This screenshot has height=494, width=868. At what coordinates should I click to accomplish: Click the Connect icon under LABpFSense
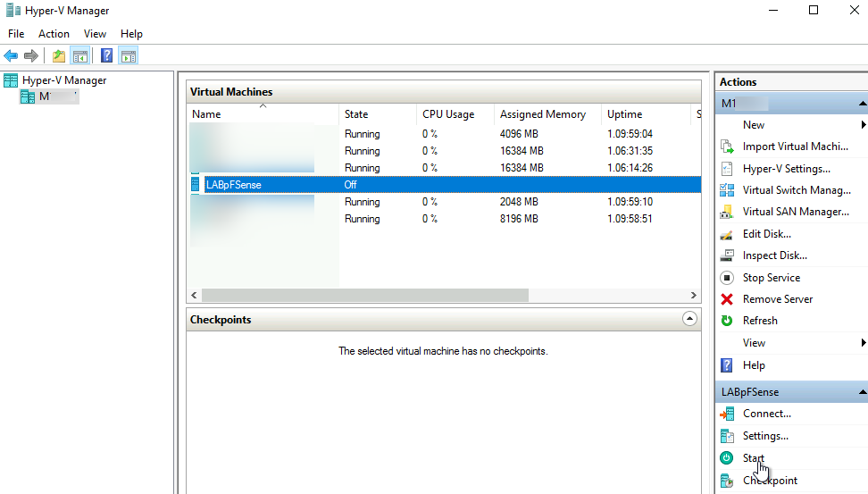click(727, 414)
